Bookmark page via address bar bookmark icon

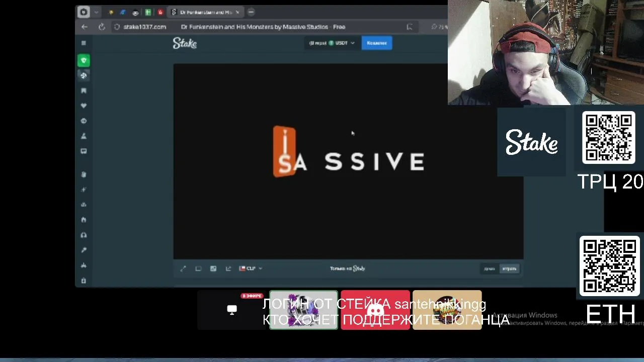point(410,27)
